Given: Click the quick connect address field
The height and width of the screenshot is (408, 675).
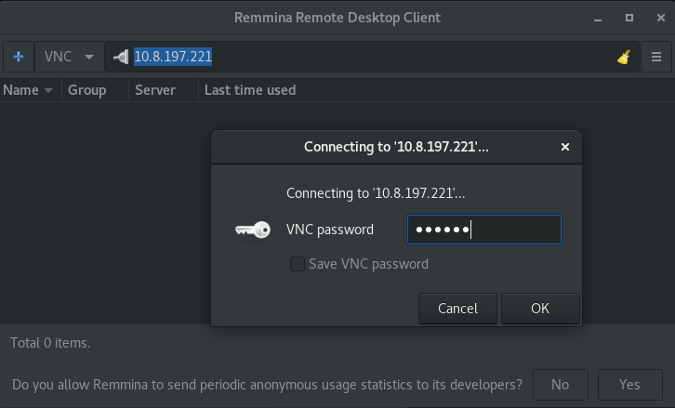Looking at the screenshot, I should (370, 57).
